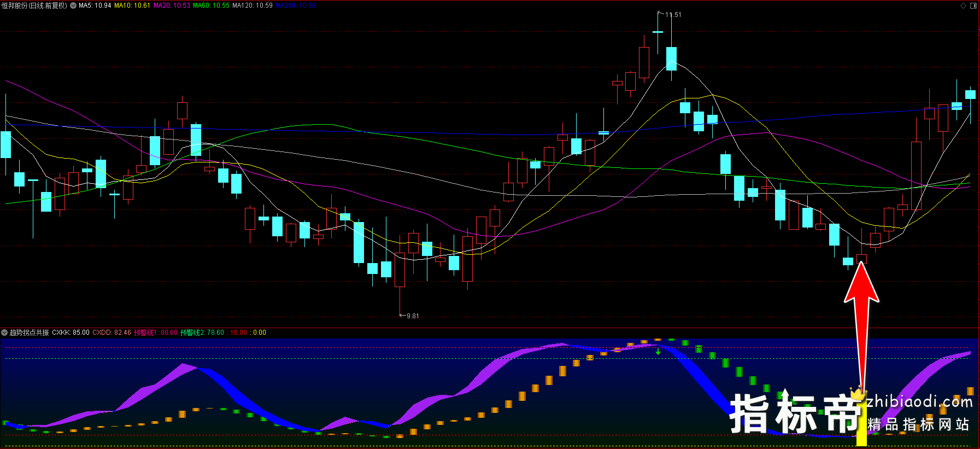Click the small green down-arrow signal in indicator panel

pyautogui.click(x=658, y=352)
